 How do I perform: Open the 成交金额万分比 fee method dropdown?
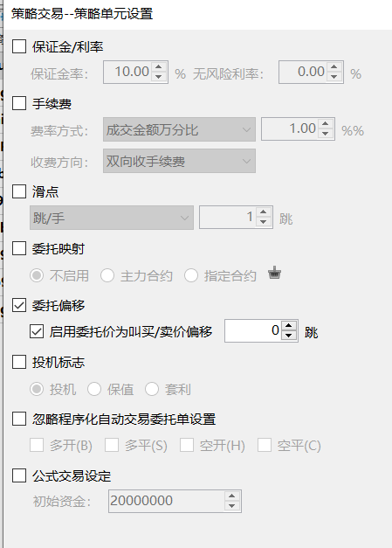pos(179,129)
